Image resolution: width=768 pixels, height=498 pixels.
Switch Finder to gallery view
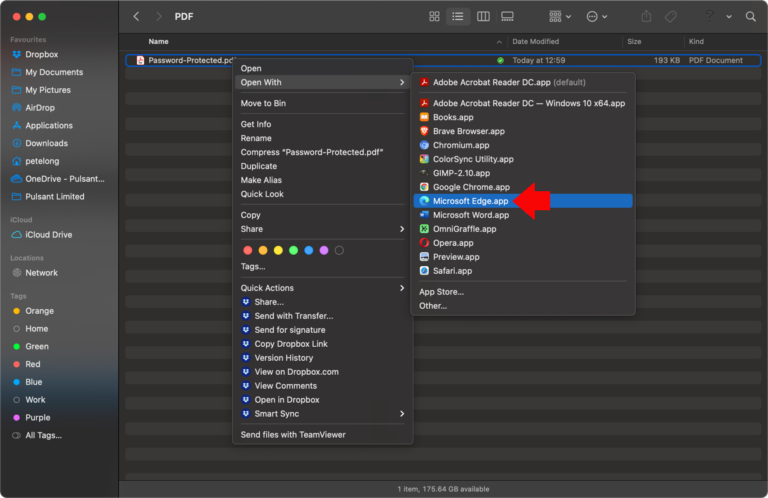point(507,17)
